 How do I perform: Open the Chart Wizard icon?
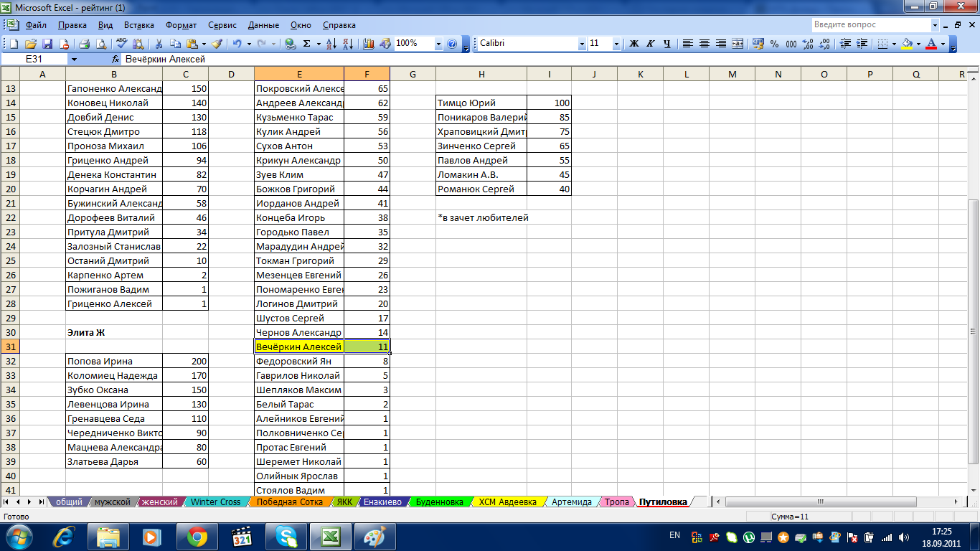coord(369,44)
